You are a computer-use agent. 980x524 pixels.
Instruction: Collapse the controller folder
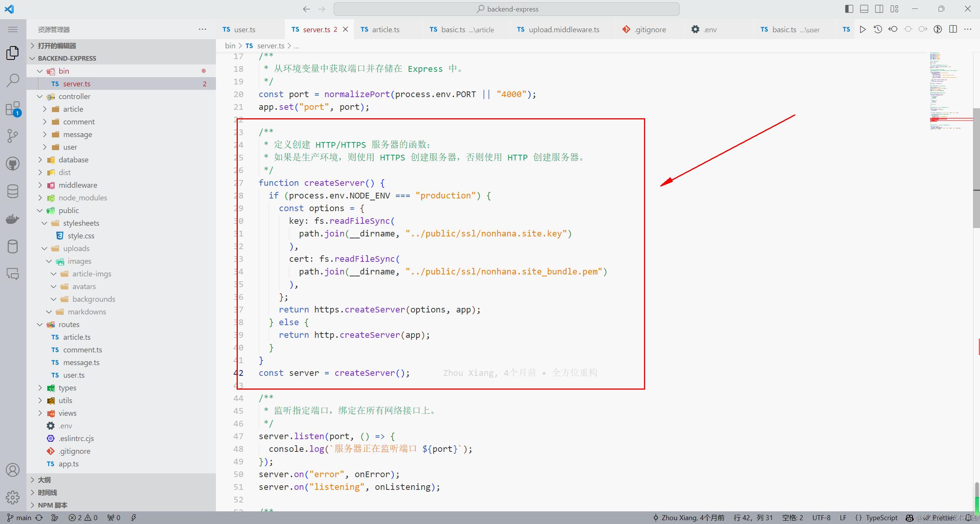point(74,96)
